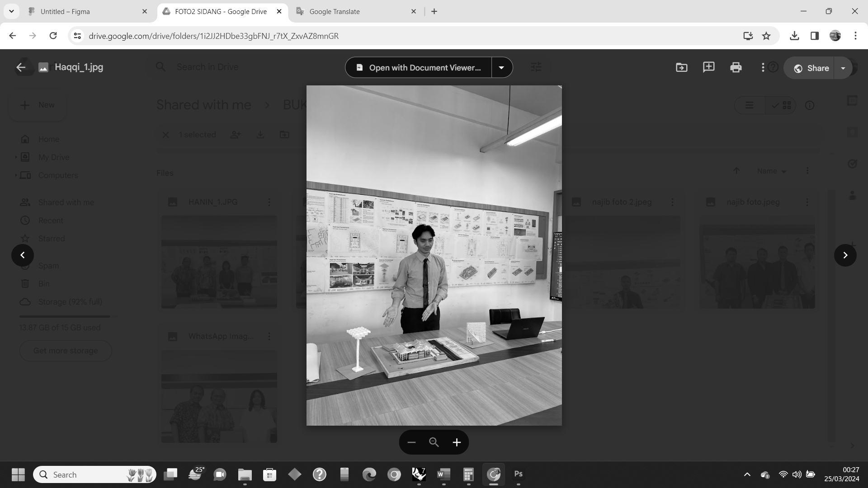Click add shortcut to Drive icon

(x=681, y=68)
